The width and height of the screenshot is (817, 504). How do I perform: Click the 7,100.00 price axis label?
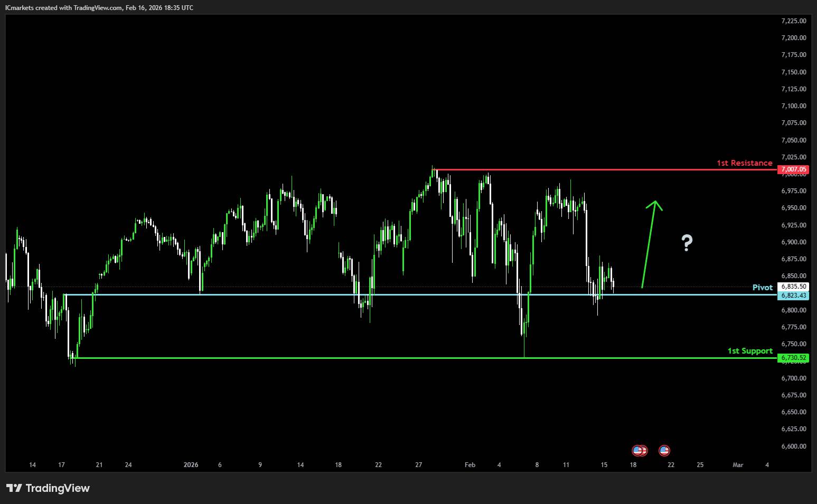tap(793, 106)
